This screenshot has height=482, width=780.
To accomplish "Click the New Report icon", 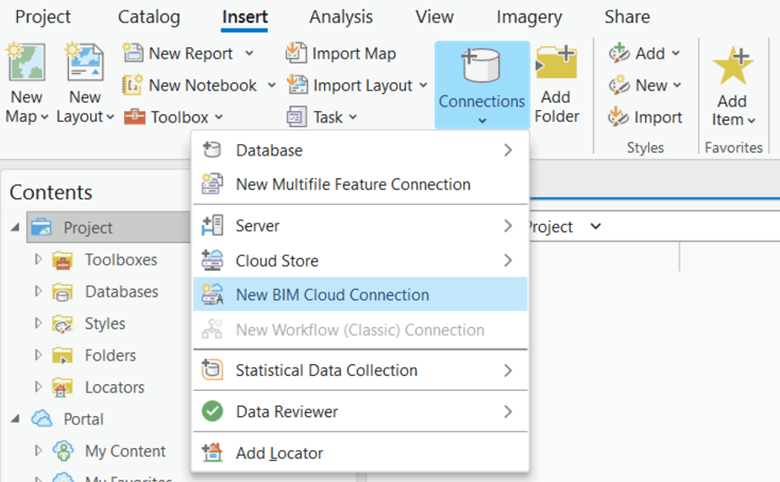I will click(x=133, y=53).
